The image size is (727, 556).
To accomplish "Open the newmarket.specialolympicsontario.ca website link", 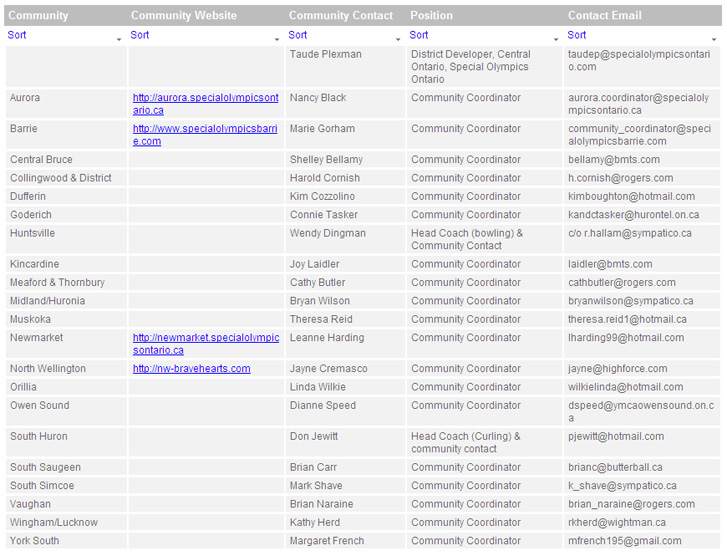I will coord(206,344).
